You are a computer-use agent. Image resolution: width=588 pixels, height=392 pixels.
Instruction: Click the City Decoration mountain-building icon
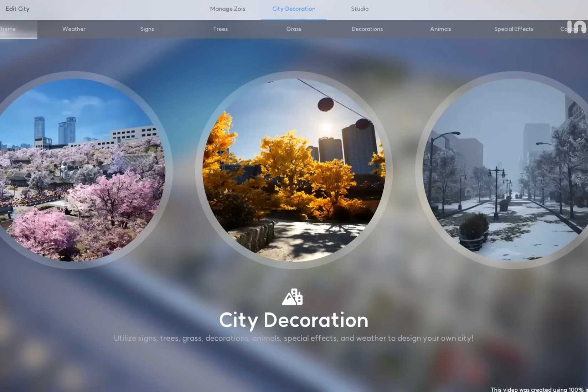(x=292, y=297)
